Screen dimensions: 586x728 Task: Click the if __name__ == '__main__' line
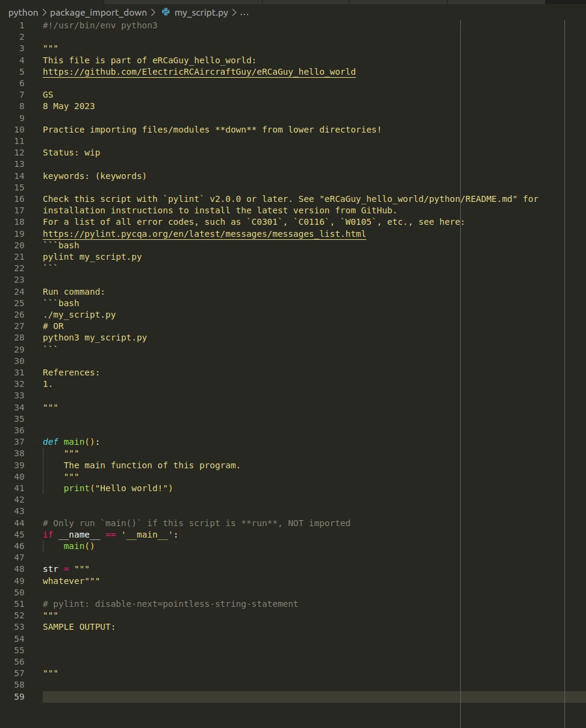(110, 535)
